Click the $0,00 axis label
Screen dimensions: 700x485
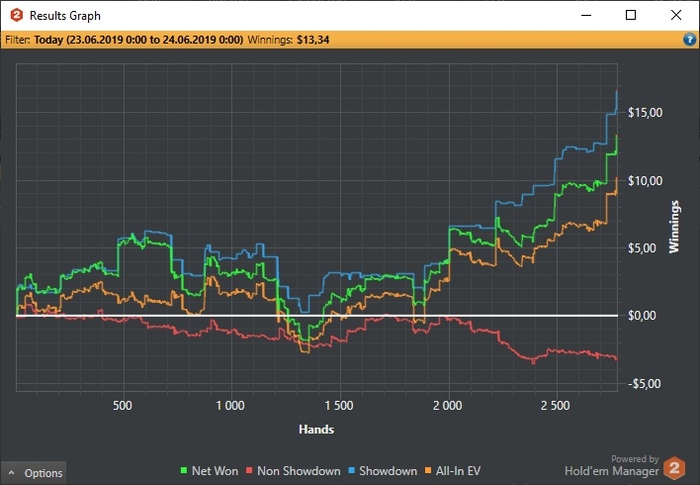coord(642,316)
